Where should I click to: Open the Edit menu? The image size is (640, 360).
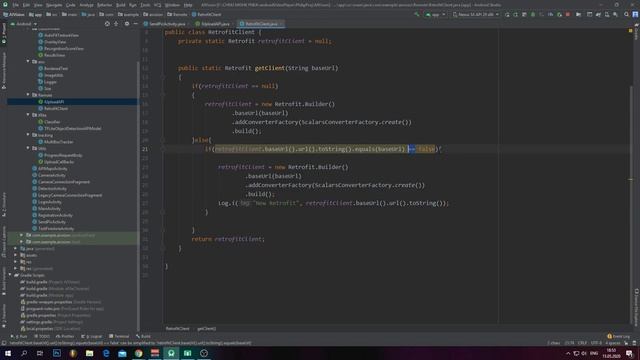(26, 5)
